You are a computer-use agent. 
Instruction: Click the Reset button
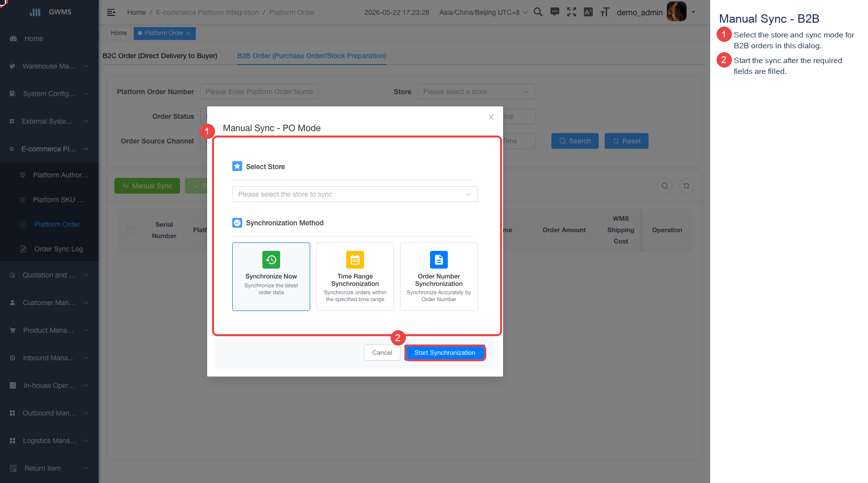[626, 141]
